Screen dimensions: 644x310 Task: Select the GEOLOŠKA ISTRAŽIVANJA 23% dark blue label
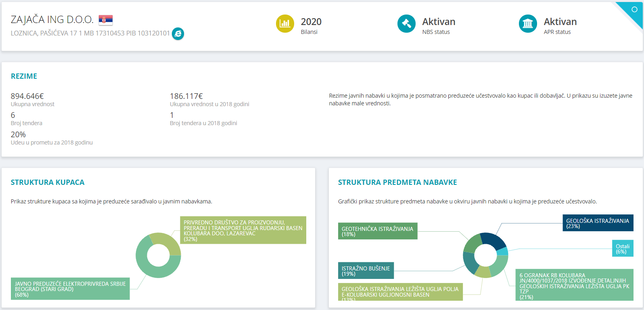598,223
